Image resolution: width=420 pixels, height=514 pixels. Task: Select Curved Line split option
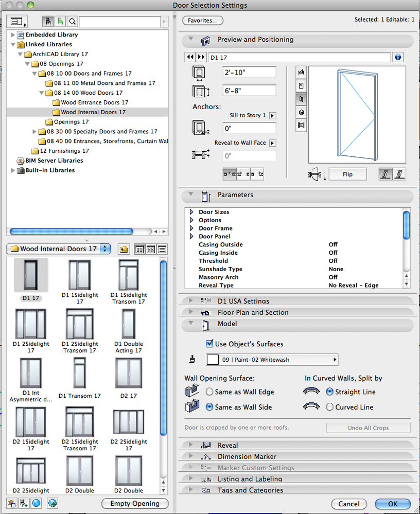tap(330, 407)
